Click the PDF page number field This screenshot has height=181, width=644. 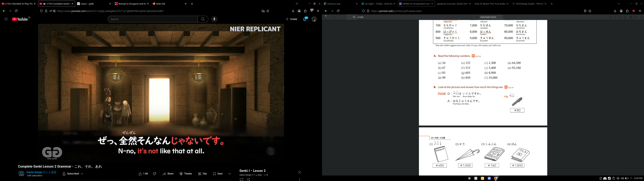click(x=352, y=17)
